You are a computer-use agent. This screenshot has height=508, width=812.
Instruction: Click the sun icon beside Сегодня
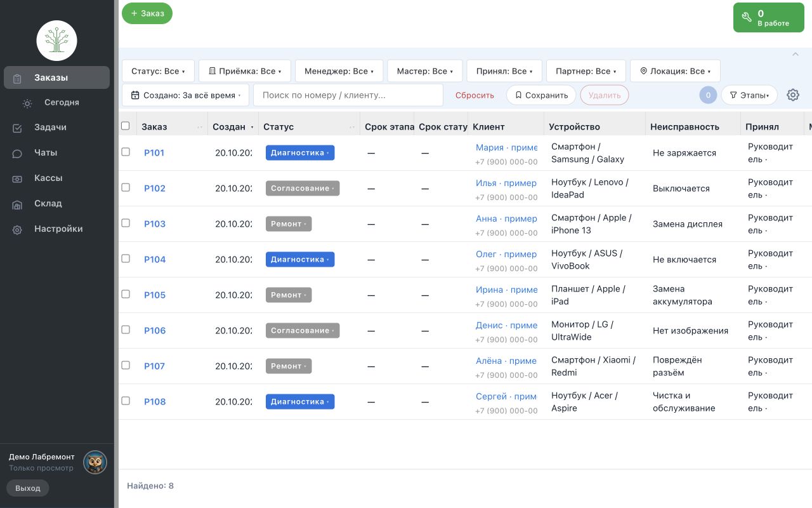coord(27,103)
